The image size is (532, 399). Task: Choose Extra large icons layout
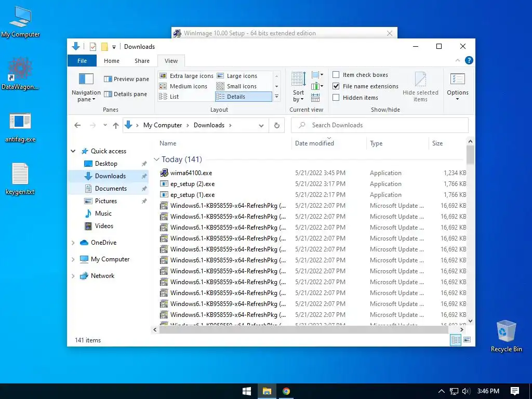click(187, 76)
